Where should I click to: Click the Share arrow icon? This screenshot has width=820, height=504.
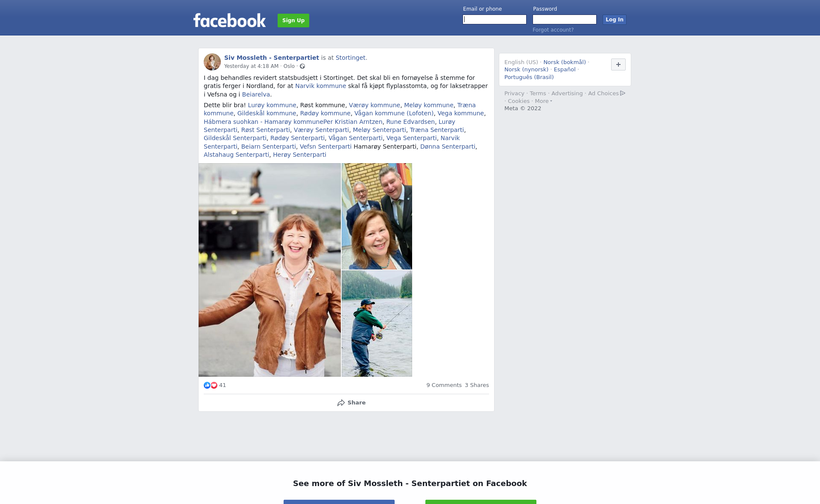point(341,403)
